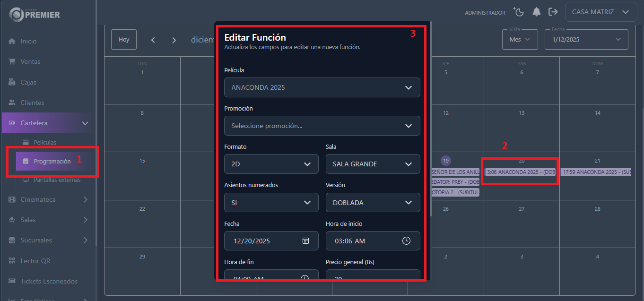The width and height of the screenshot is (644, 301).
Task: Open notifications bell icon
Action: [x=536, y=12]
